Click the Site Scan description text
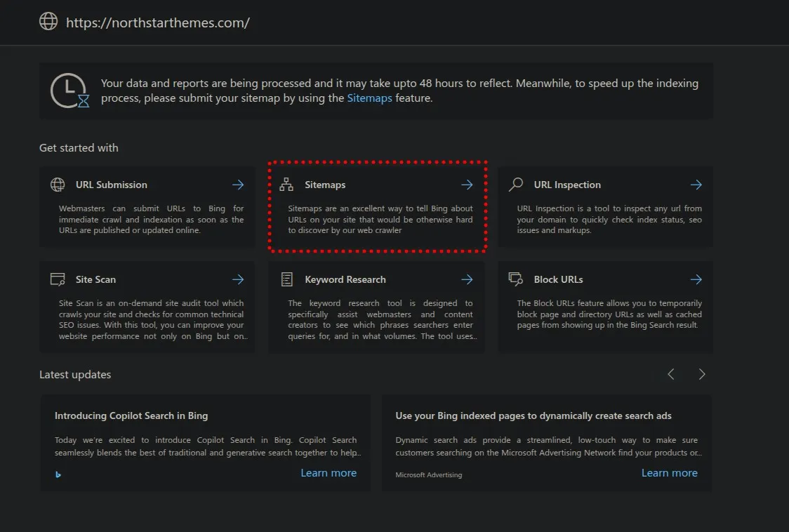Screen dimensions: 789x532 (153, 319)
